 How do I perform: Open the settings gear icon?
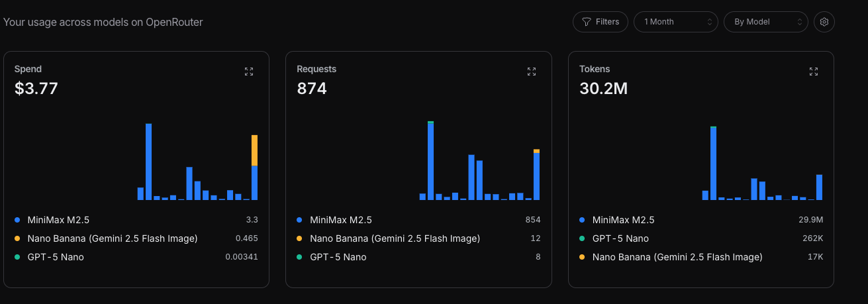point(824,22)
